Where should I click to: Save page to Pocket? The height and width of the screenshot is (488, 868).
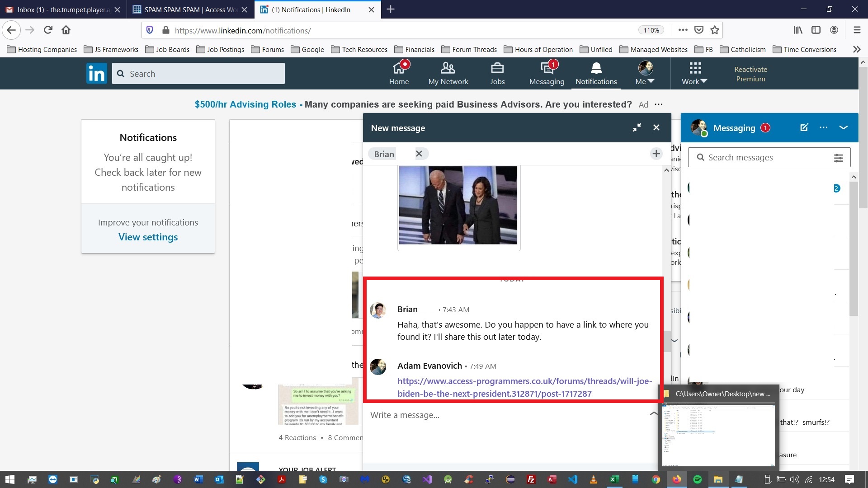coord(699,30)
